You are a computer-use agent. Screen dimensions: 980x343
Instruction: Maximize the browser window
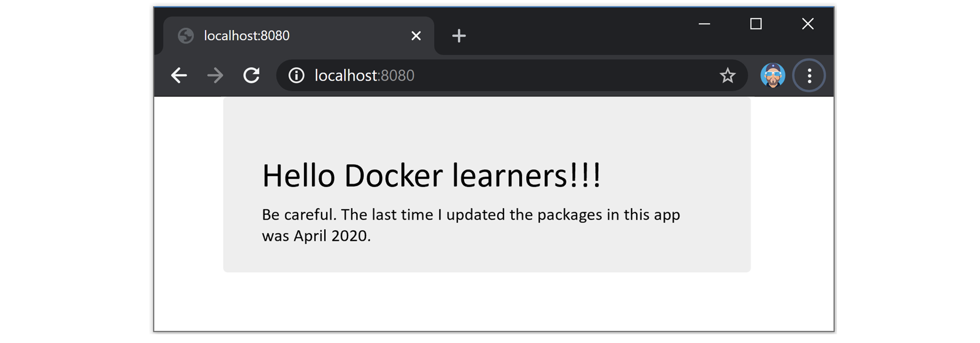point(756,24)
